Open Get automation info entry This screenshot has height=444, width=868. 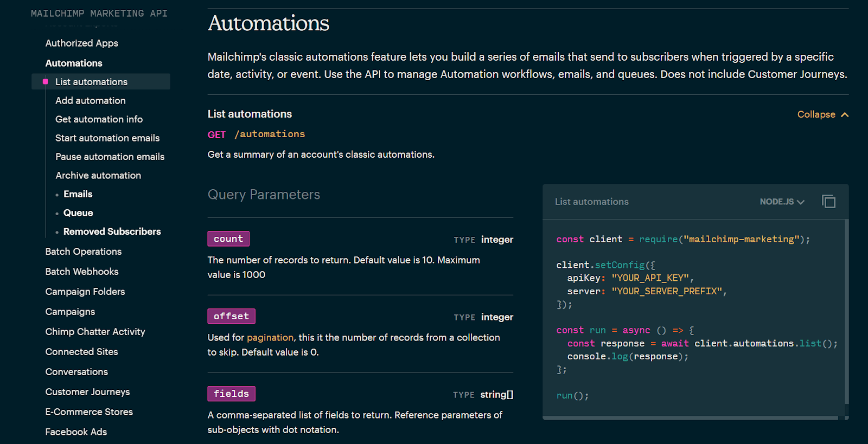coord(99,119)
